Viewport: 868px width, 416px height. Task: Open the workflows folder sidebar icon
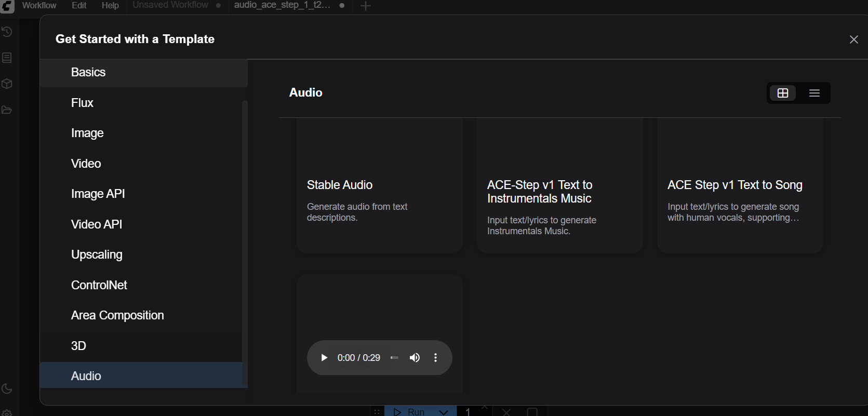[x=7, y=110]
